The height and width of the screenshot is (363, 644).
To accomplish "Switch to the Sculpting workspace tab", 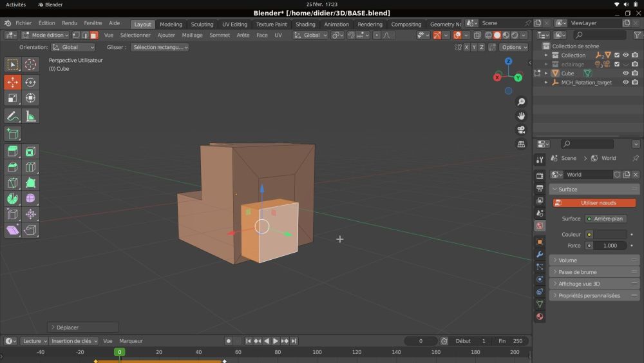I will (202, 25).
